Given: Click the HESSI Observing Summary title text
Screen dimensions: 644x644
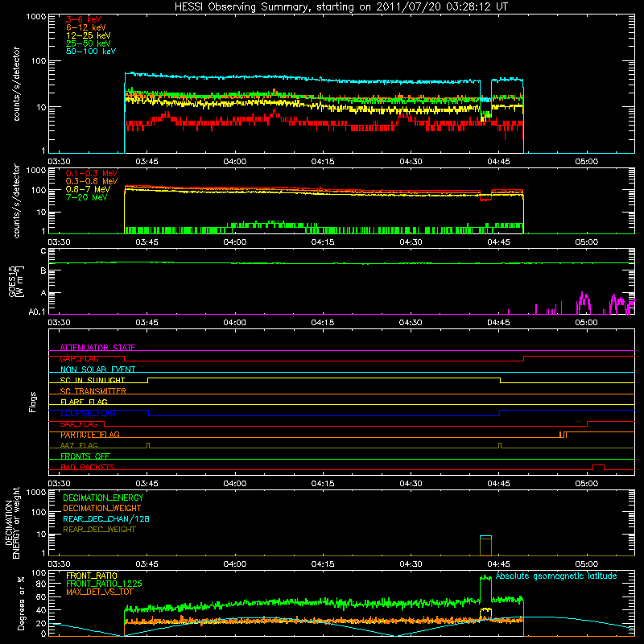Looking at the screenshot, I should coord(341,6).
